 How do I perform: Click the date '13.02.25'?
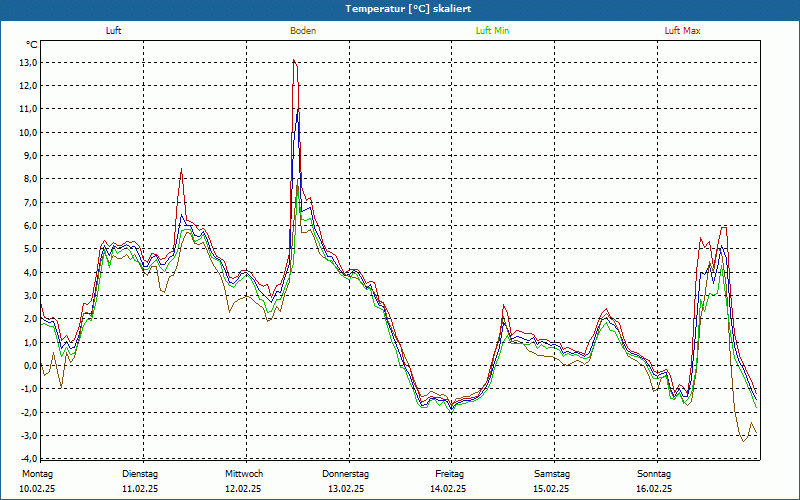coord(346,489)
